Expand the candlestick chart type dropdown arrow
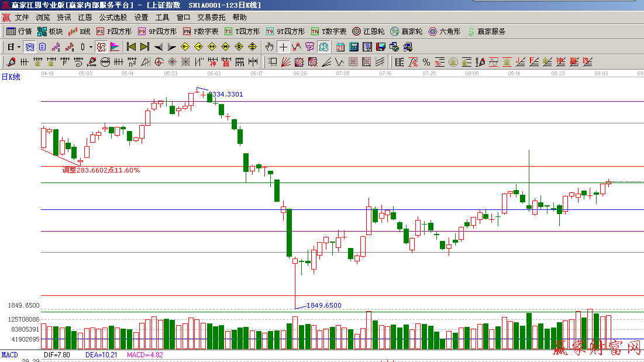 click(90, 47)
